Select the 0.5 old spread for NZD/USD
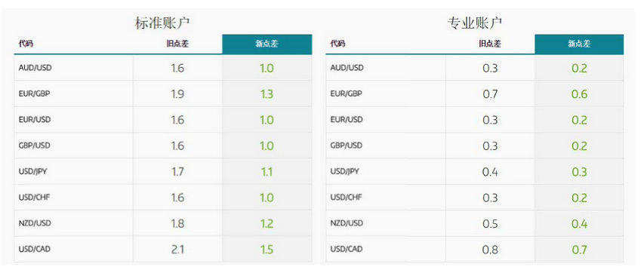 click(490, 223)
